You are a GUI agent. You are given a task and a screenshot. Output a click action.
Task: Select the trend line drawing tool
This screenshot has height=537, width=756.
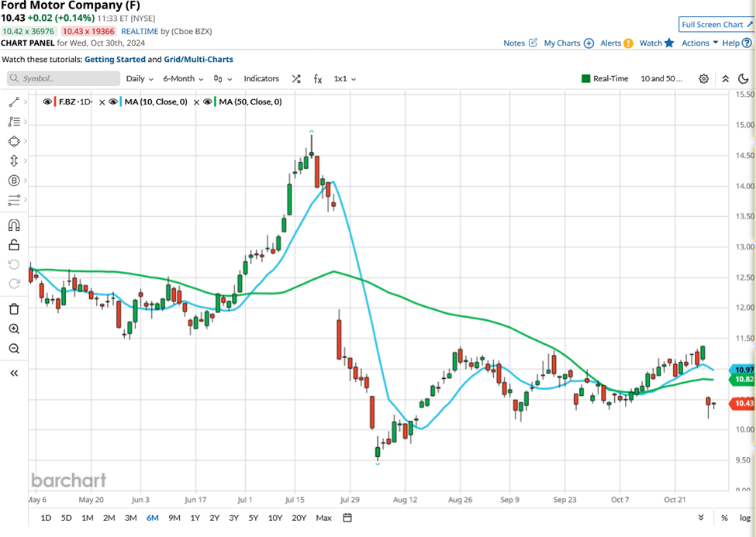point(13,101)
